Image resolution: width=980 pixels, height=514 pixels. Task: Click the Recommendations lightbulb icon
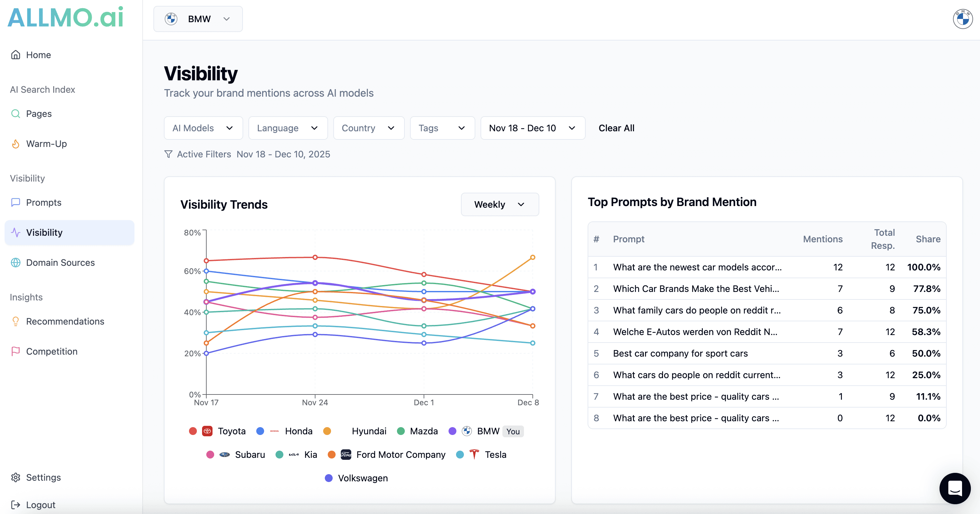click(x=16, y=321)
